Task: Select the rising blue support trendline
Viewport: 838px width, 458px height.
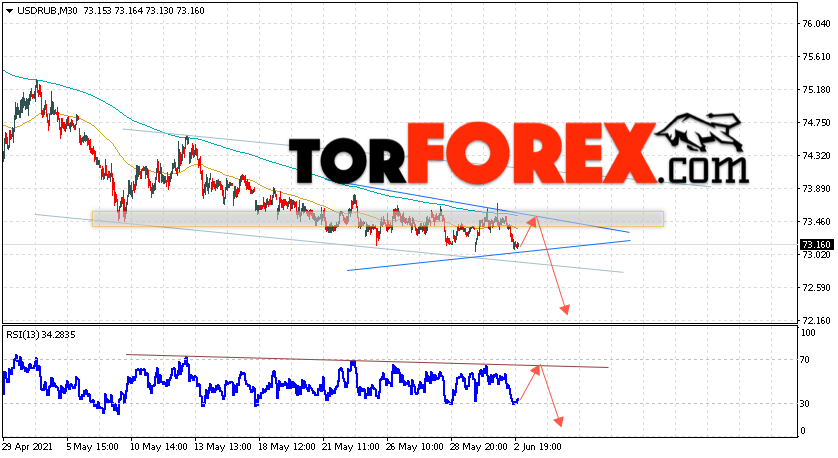Action: (488, 255)
